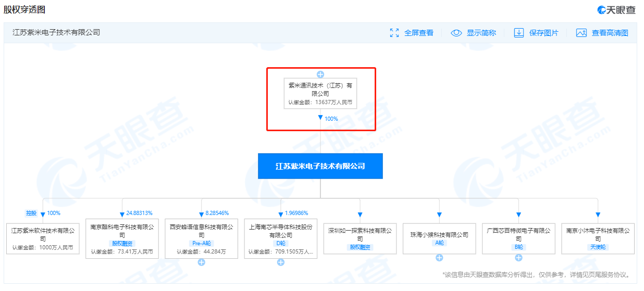This screenshot has width=644, height=291.
Task: Click the A轮 tag under 珠海小猴科技
Action: click(x=439, y=243)
